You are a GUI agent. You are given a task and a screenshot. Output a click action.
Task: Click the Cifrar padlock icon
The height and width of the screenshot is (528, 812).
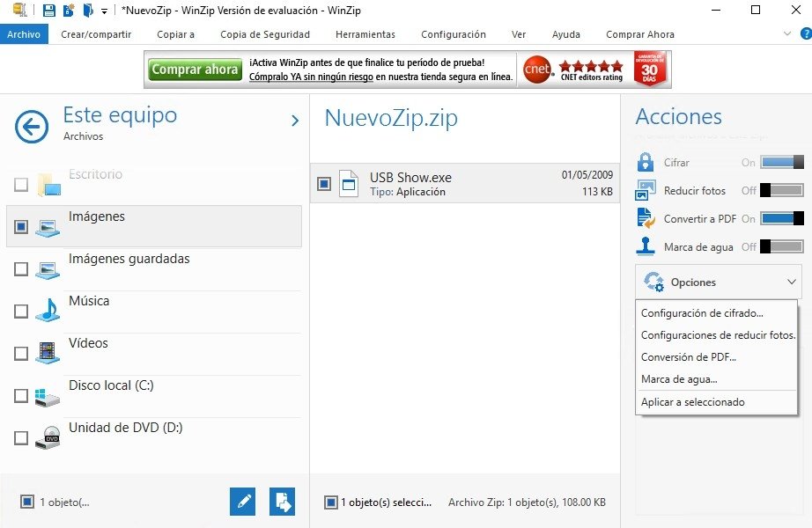coord(646,162)
